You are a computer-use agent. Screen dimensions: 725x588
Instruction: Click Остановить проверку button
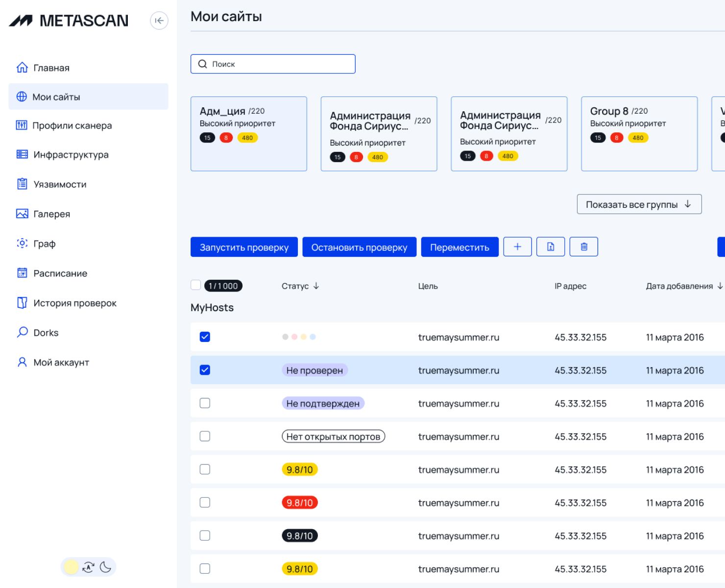tap(359, 247)
